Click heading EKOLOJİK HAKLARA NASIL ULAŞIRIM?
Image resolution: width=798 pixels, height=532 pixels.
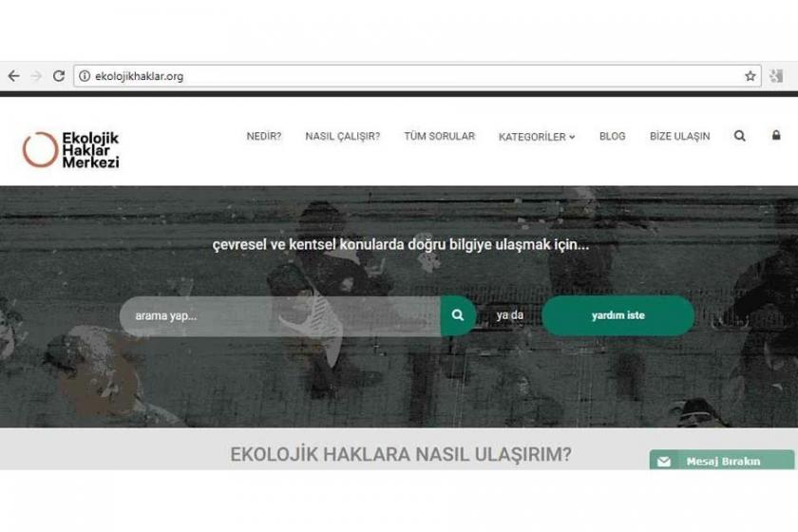pos(401,454)
